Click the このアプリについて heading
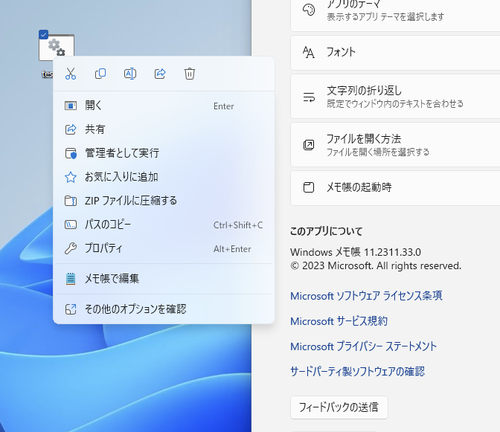Image resolution: width=500 pixels, height=432 pixels. tap(326, 231)
